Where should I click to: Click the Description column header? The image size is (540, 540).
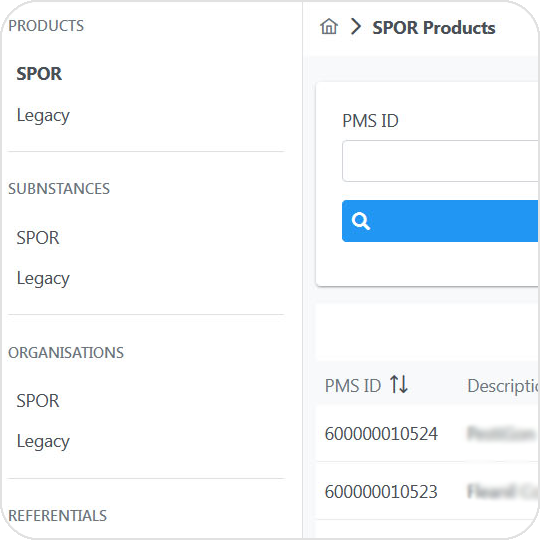coord(503,386)
